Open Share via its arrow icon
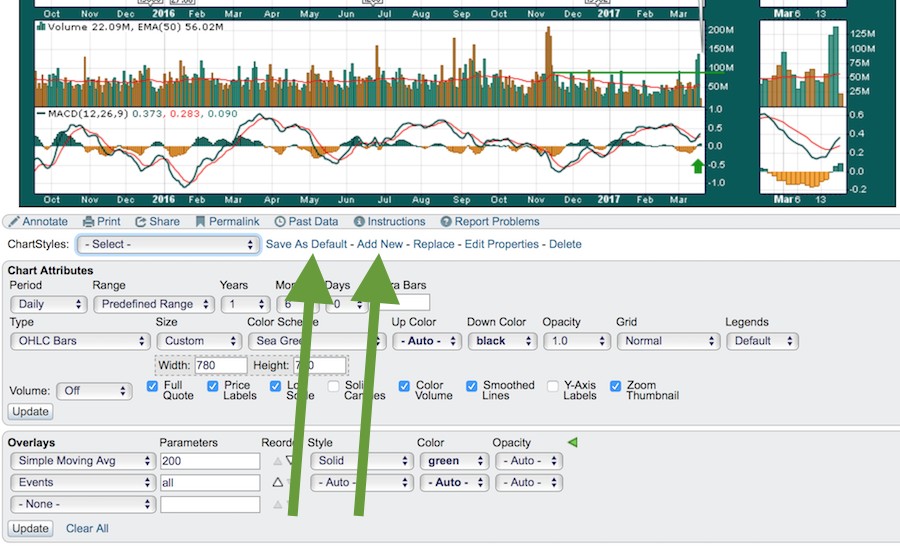900x547 pixels. coord(141,222)
